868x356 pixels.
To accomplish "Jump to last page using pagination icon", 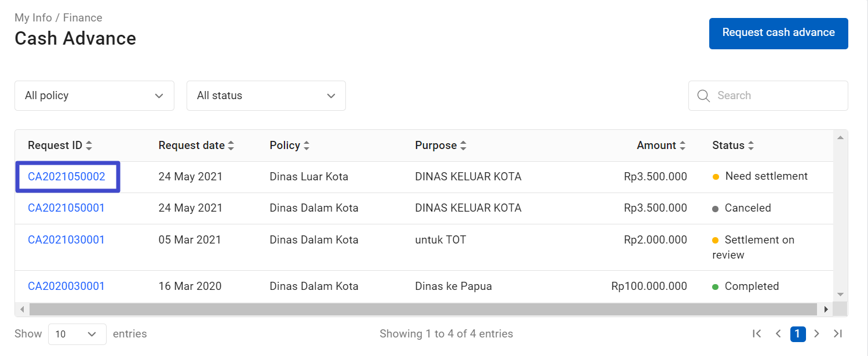I will tap(838, 333).
